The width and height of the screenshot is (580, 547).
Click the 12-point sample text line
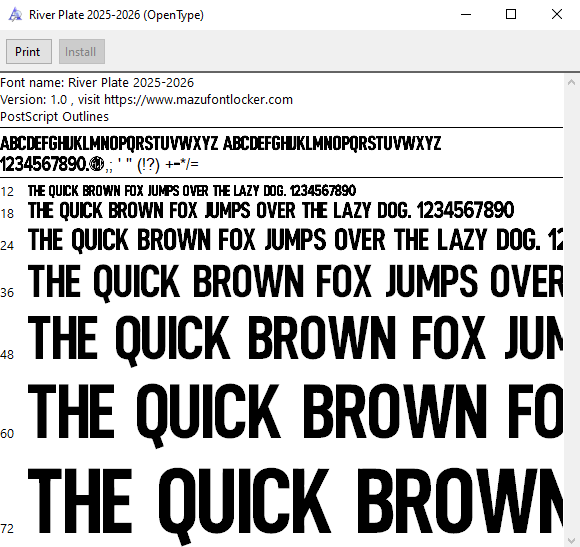pos(192,191)
